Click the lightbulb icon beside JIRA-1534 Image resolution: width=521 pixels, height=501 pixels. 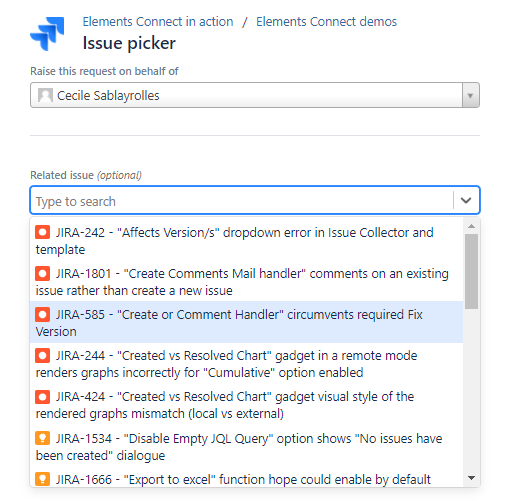coord(43,438)
